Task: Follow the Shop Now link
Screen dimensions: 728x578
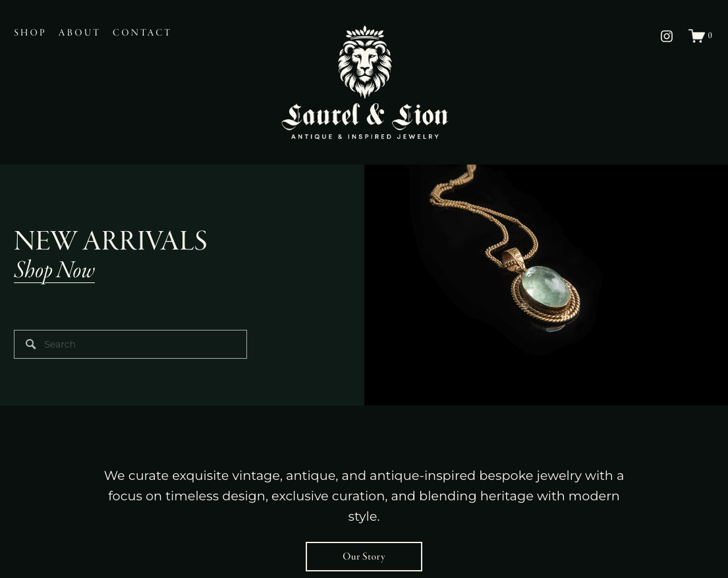Action: (54, 271)
